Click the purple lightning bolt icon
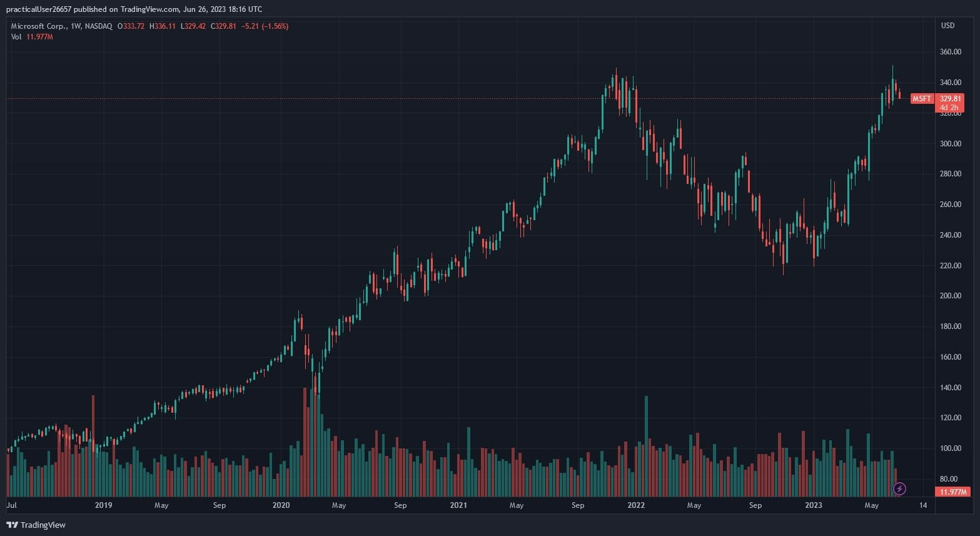This screenshot has width=980, height=536. click(899, 488)
